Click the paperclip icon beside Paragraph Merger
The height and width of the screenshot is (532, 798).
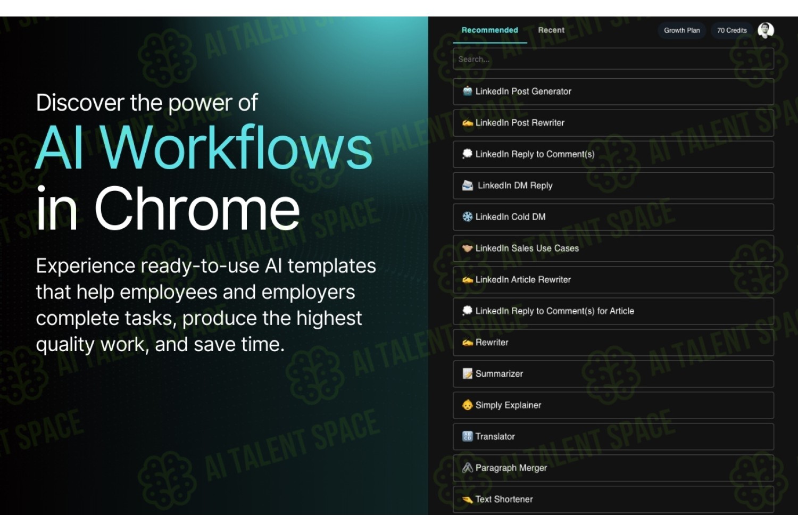coord(467,468)
